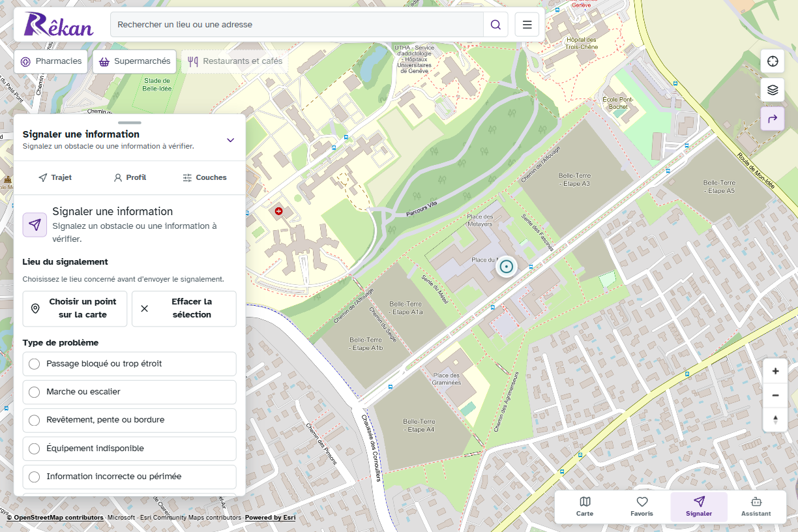Open the Signaler bottom tab
Viewport: 798px width, 532px height.
pyautogui.click(x=699, y=507)
